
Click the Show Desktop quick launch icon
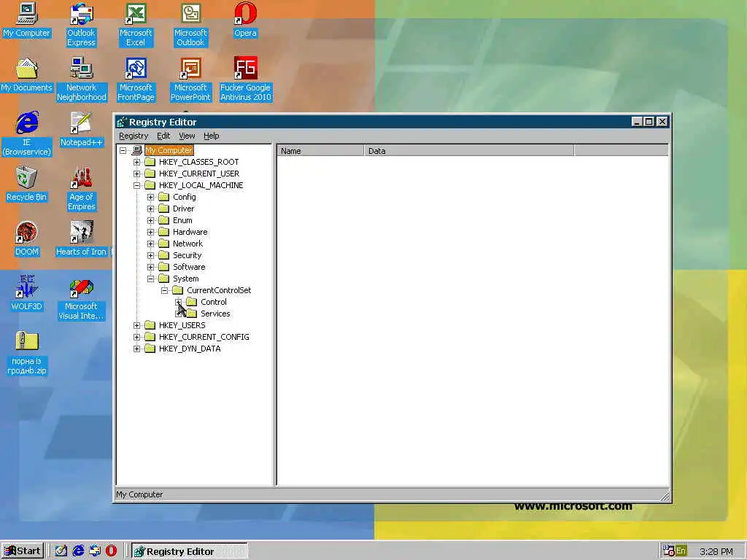click(61, 551)
